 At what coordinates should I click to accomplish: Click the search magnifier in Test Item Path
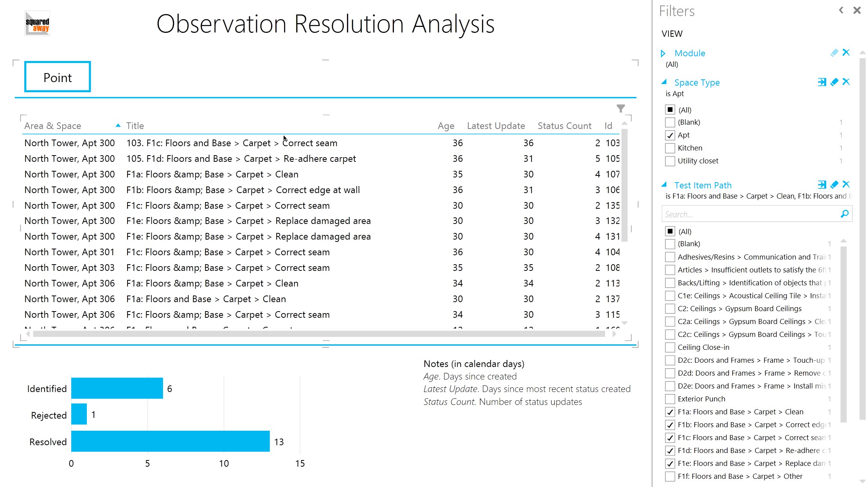pyautogui.click(x=845, y=214)
